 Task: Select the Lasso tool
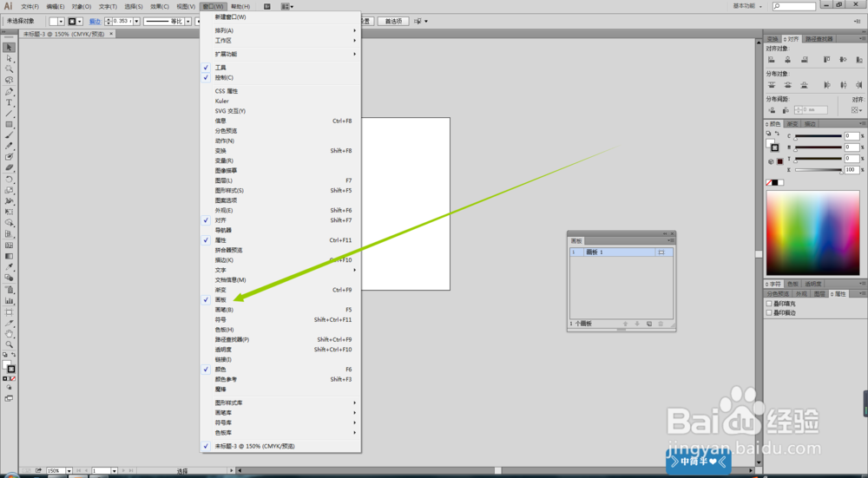point(9,80)
